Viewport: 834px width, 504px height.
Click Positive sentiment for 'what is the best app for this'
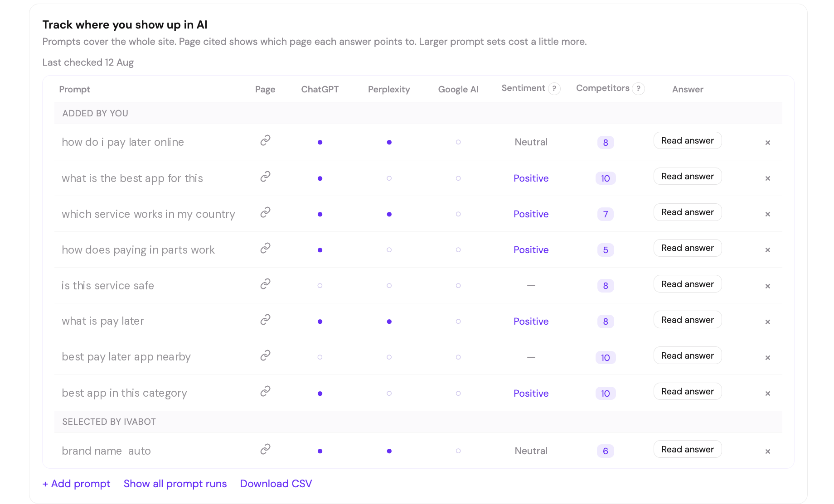(531, 178)
